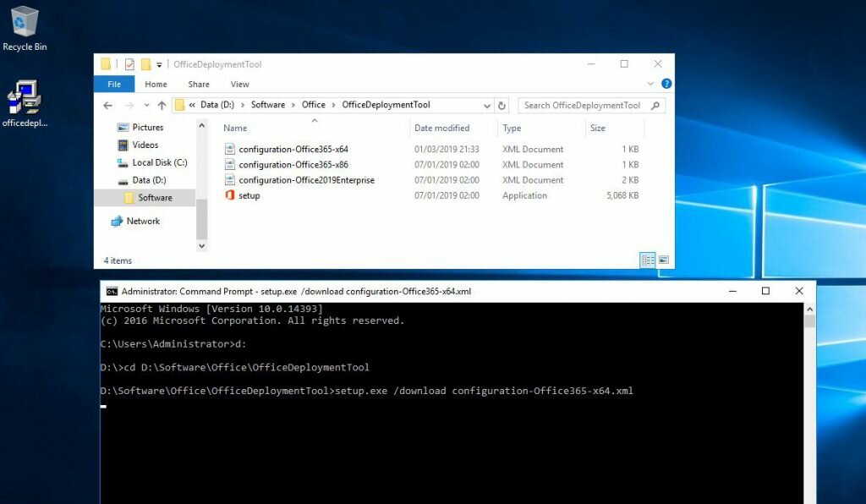Image resolution: width=866 pixels, height=504 pixels.
Task: Click the 01/03/2019 21:33 date cell
Action: coord(447,150)
